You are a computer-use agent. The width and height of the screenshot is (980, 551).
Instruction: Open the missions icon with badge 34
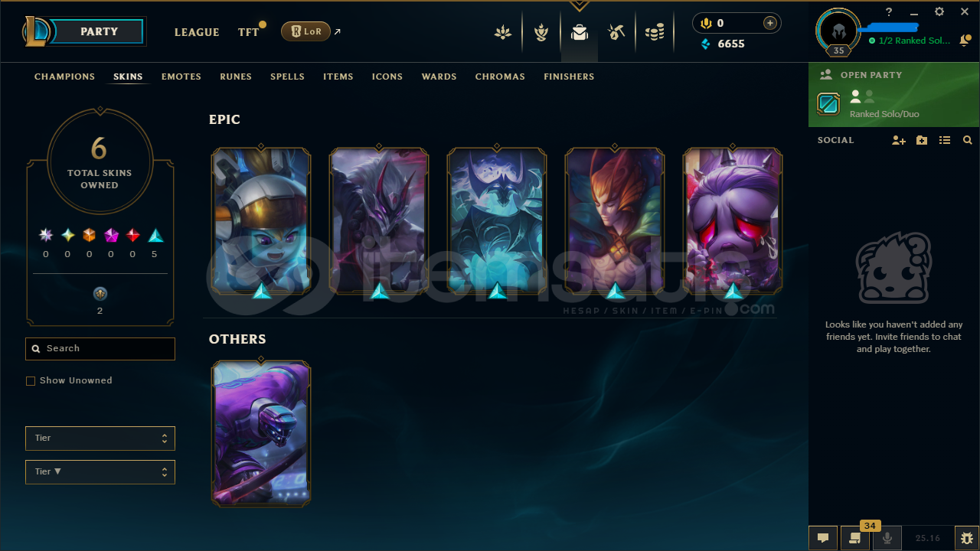[x=854, y=538]
